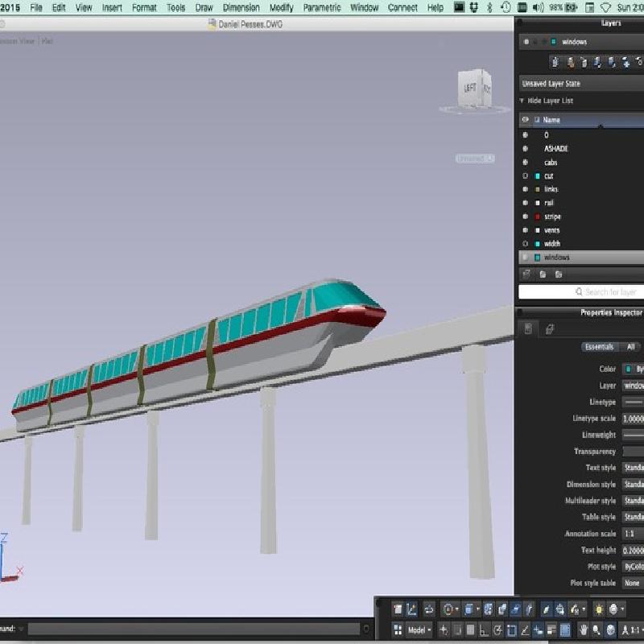Click the links layer olive color swatch
Viewport: 644px width, 644px height.
(537, 189)
